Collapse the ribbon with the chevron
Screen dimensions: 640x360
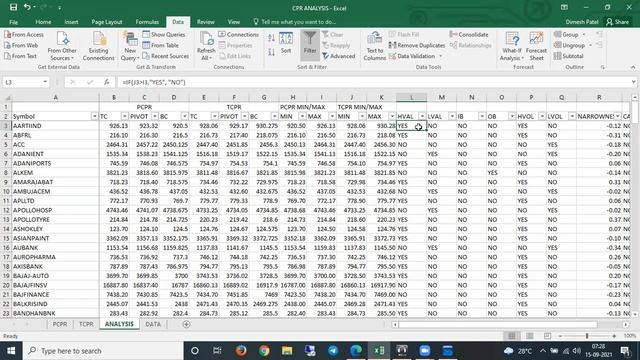coord(633,67)
